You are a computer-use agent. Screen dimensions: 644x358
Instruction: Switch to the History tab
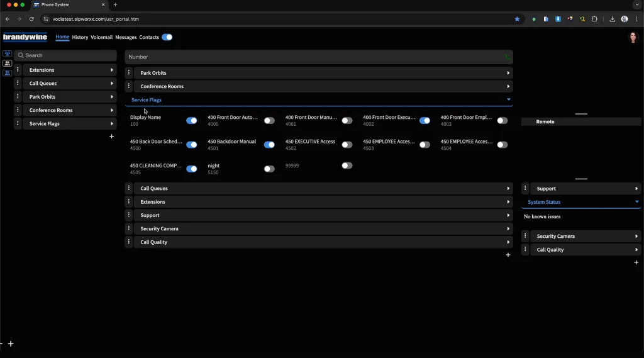[x=80, y=37]
